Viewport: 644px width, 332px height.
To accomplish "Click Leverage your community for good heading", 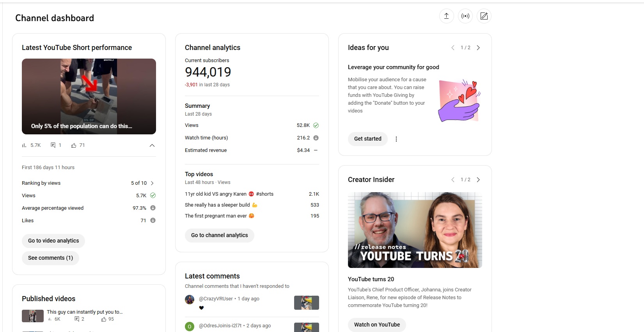I will tap(394, 67).
